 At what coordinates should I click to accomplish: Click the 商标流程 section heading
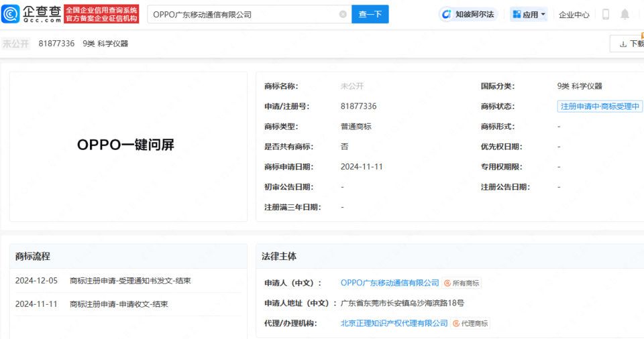tap(33, 257)
